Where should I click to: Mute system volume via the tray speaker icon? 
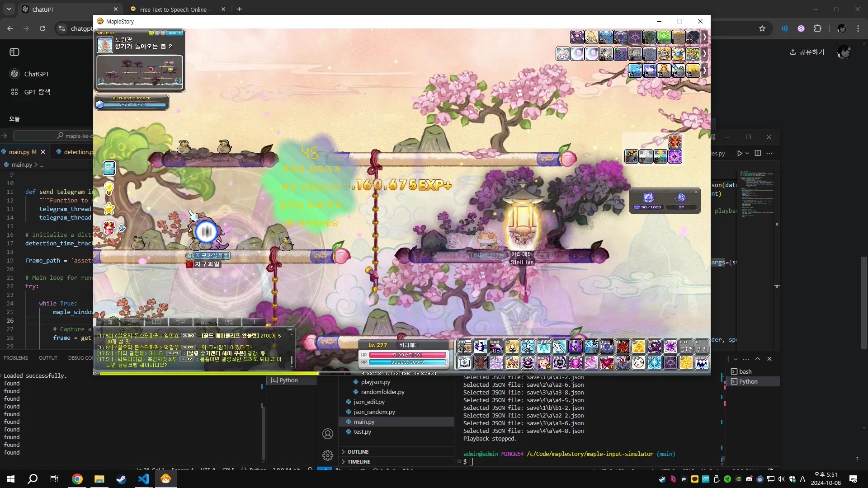(x=782, y=479)
